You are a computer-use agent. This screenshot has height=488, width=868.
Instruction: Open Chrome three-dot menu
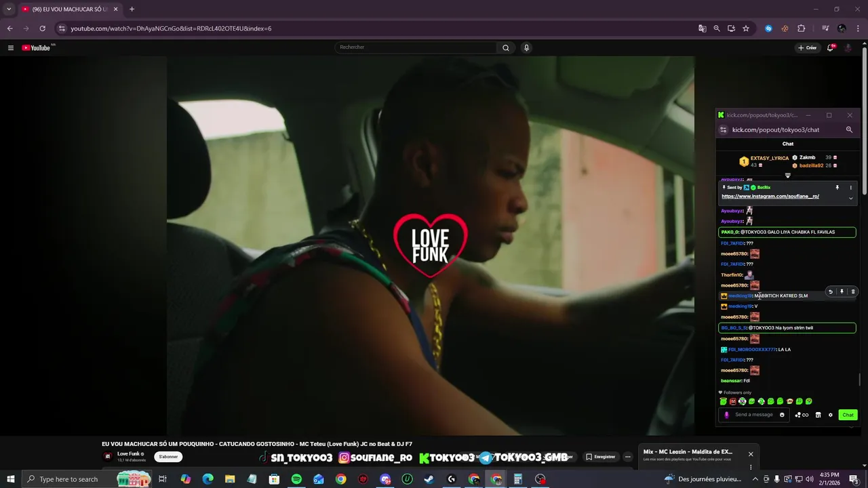(x=857, y=28)
